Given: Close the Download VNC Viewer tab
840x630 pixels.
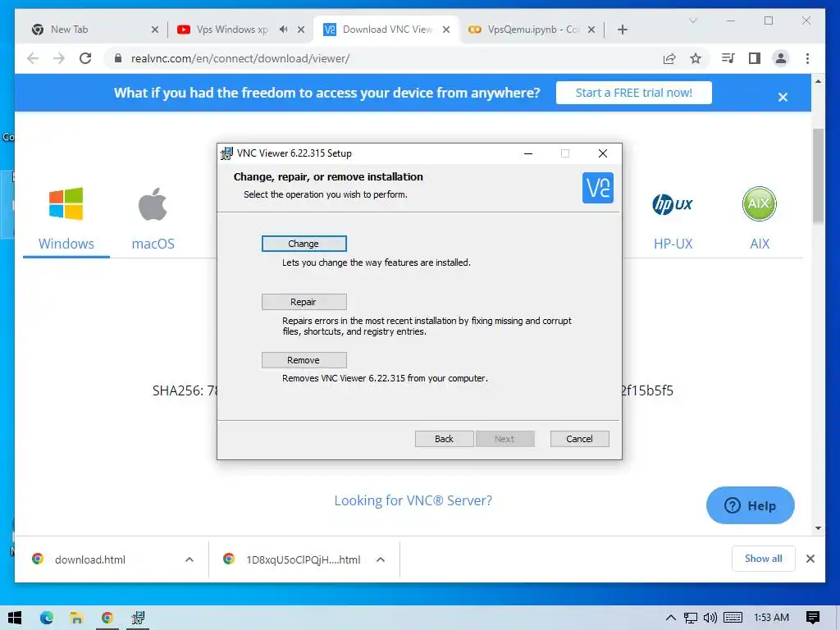Looking at the screenshot, I should click(446, 30).
